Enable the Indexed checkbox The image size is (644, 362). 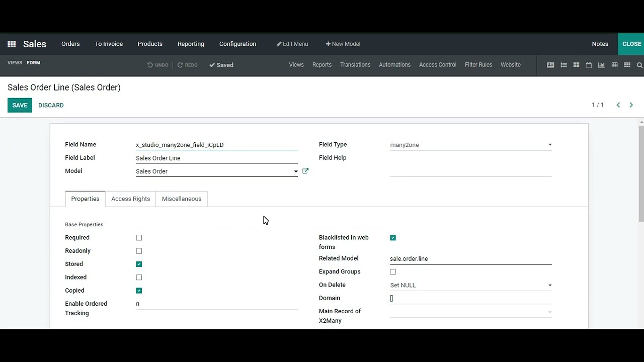(x=139, y=277)
